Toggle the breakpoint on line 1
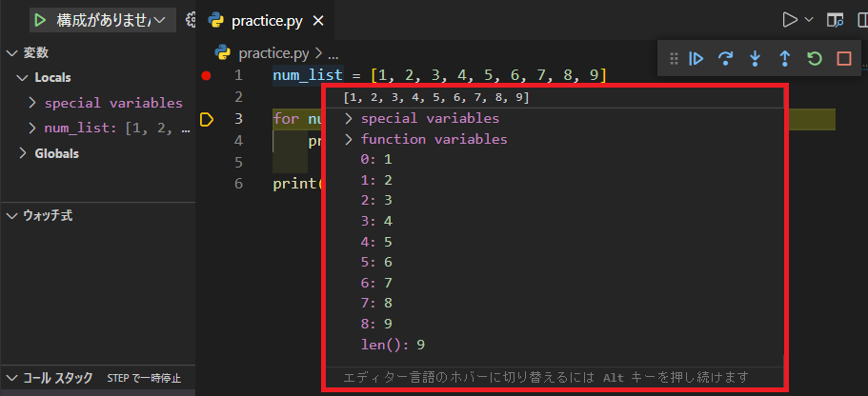Viewport: 868px width, 396px height. click(207, 76)
